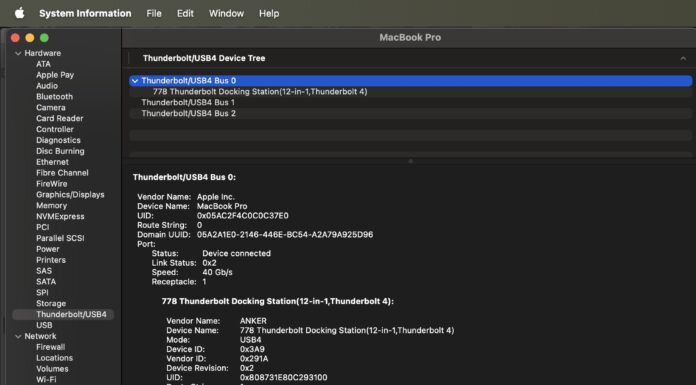Click the MacBook Pro window title
696x385 pixels.
[410, 38]
